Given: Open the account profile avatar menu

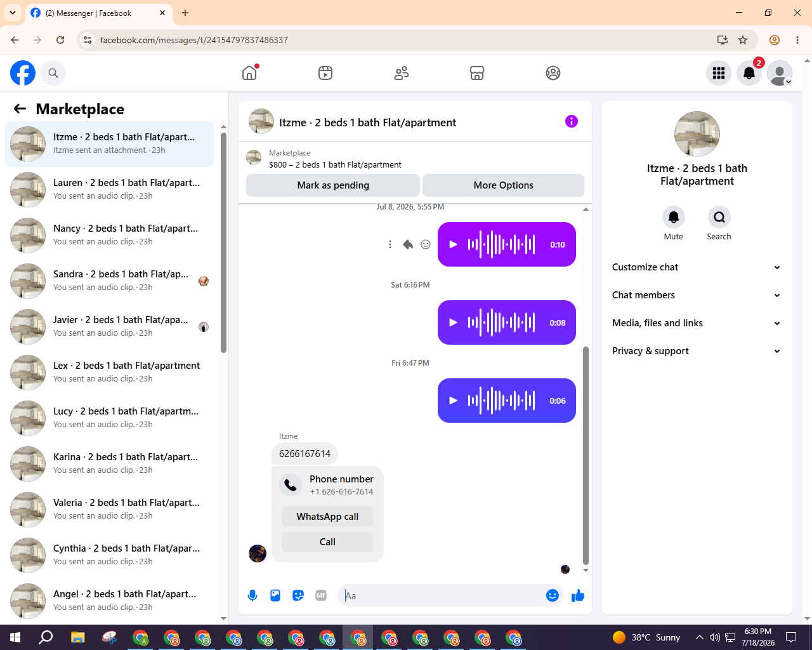Looking at the screenshot, I should (780, 73).
